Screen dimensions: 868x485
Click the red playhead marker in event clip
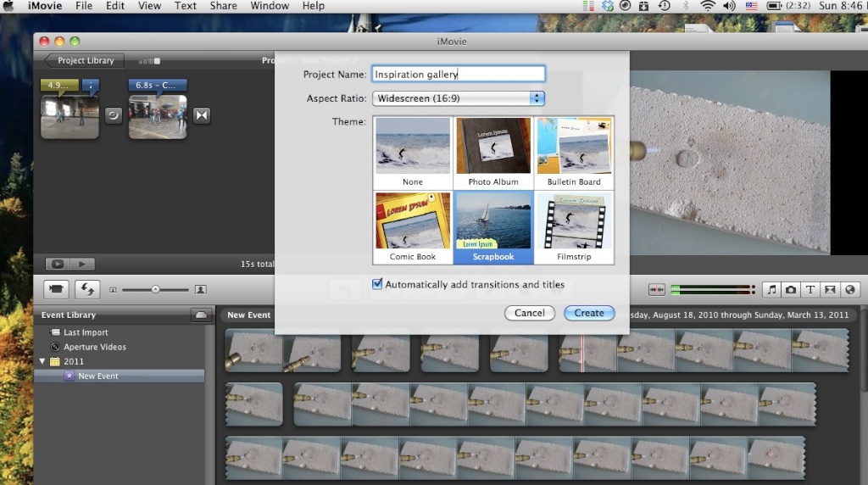582,350
